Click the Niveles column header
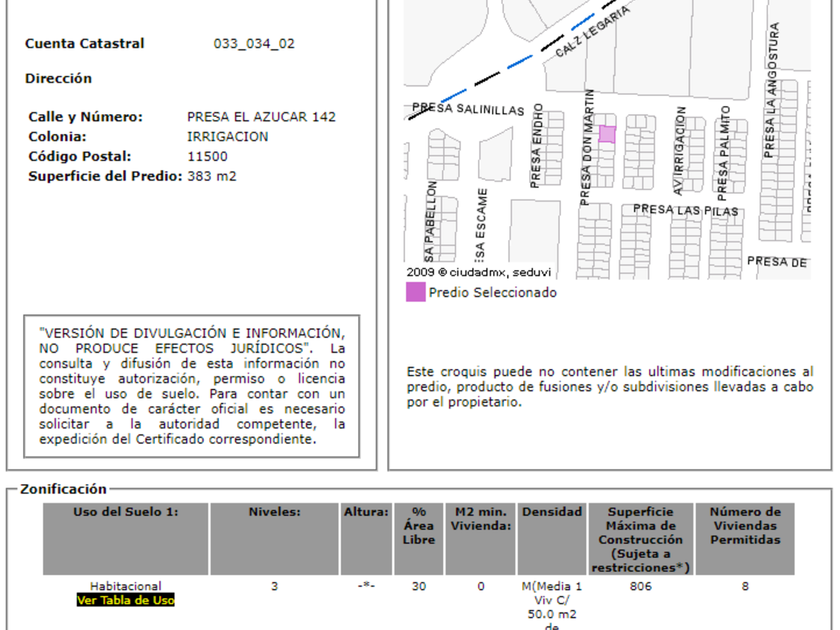This screenshot has width=840, height=630. [274, 539]
